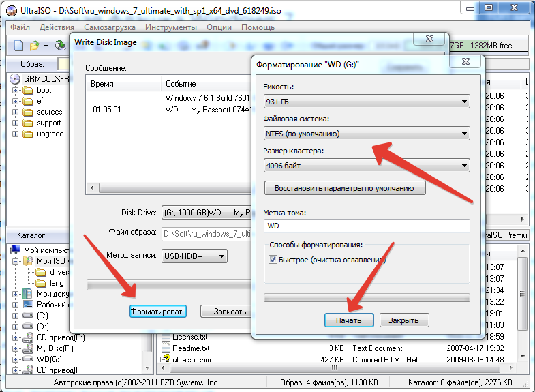This screenshot has width=535, height=392.
Task: Click the WD (G:) drive icon
Action: coord(28,359)
